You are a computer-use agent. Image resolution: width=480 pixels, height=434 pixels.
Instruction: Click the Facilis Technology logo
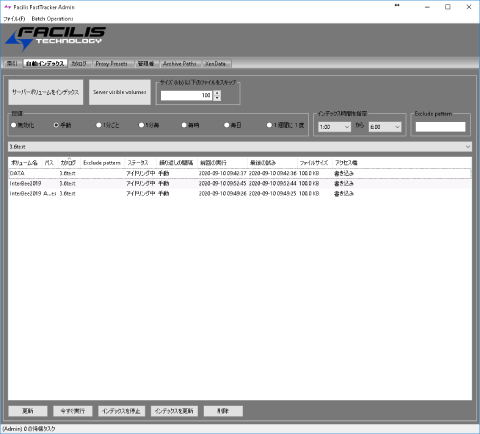tap(55, 39)
